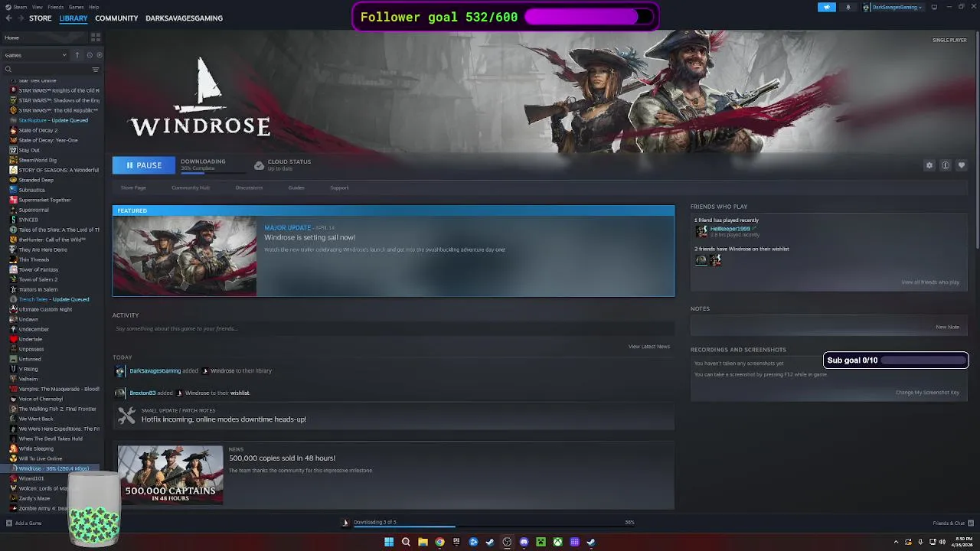This screenshot has height=551, width=980.
Task: Open the advanced filter options icon
Action: (96, 70)
